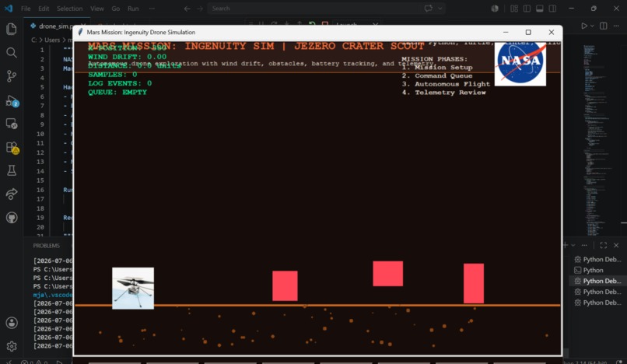
Task: Click the circular icon left of the layout toggles
Action: (495, 9)
